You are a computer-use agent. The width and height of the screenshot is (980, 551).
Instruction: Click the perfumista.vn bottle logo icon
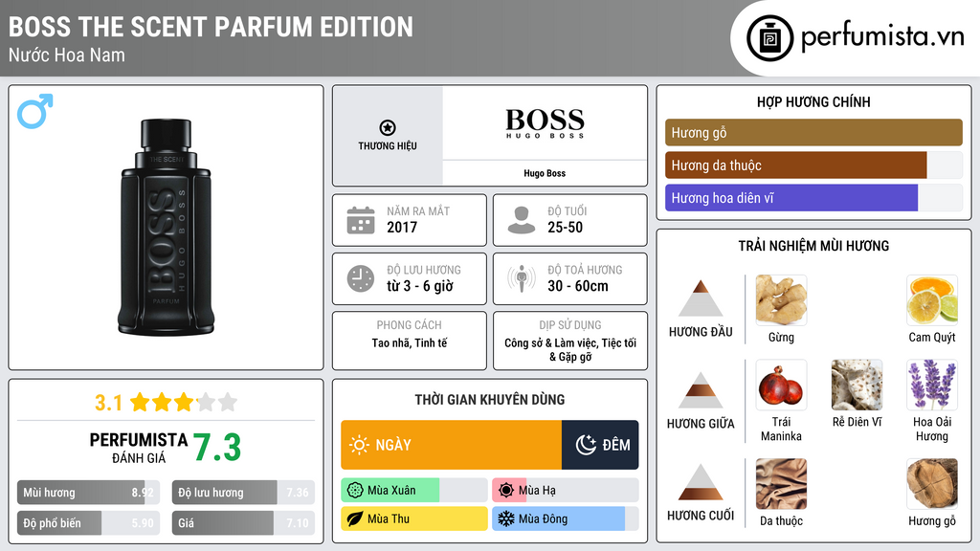coord(769,38)
